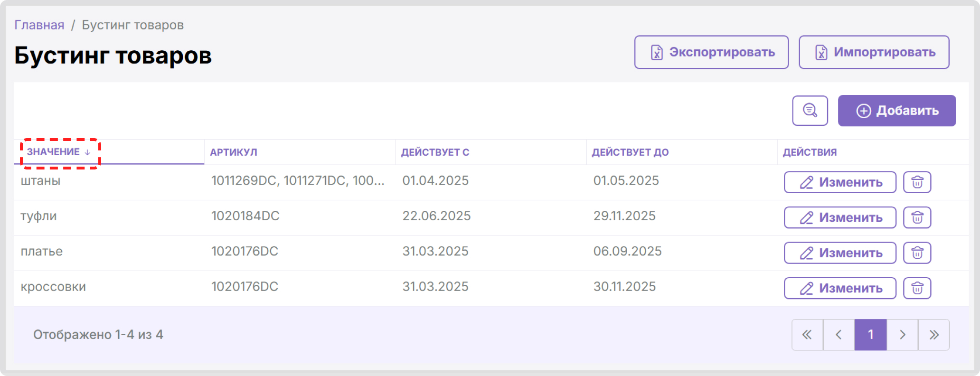The width and height of the screenshot is (980, 376).
Task: Go to the next page
Action: (902, 335)
